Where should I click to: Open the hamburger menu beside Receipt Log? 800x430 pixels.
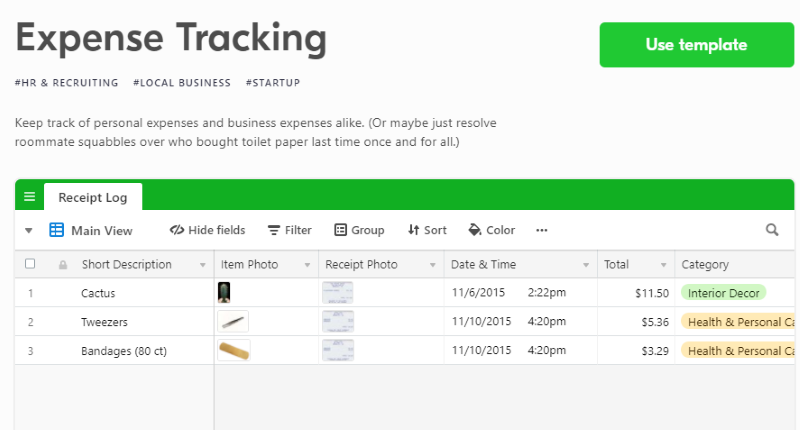(x=29, y=197)
